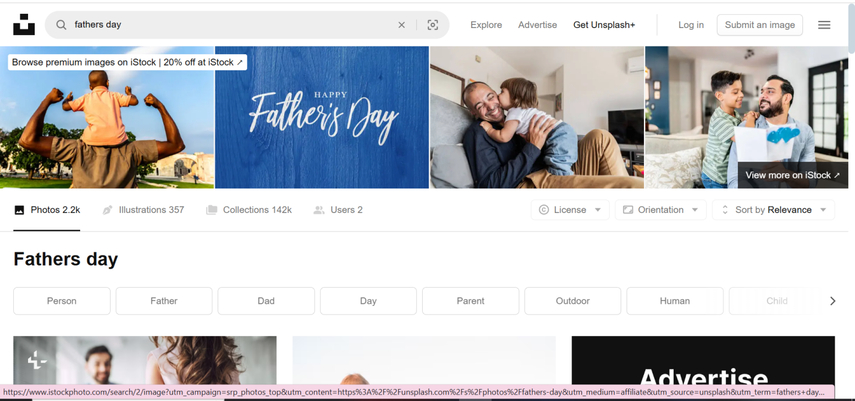Open Browse premium images on iStock banner
The height and width of the screenshot is (401, 855).
coord(127,62)
